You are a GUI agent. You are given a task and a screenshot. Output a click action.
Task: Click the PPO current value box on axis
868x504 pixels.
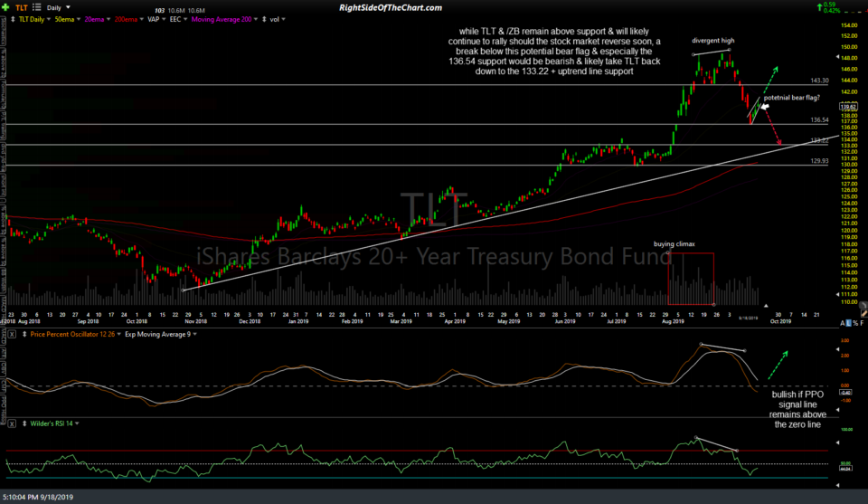(845, 392)
